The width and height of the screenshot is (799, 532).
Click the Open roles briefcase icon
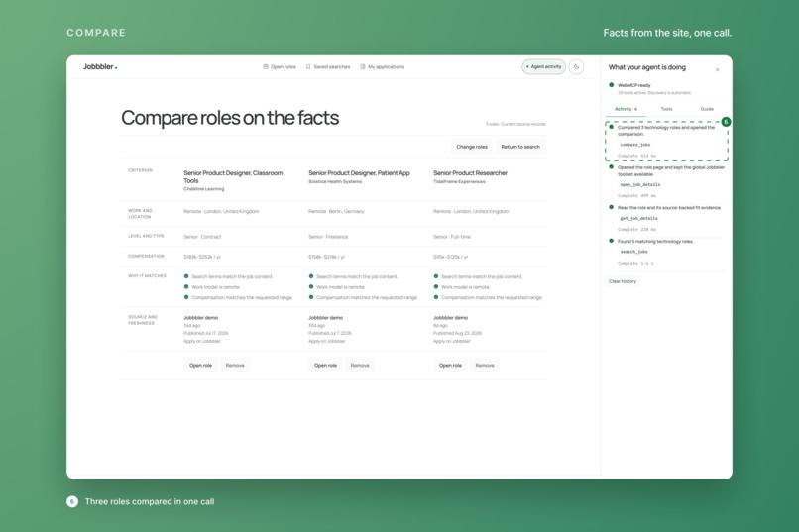(266, 66)
